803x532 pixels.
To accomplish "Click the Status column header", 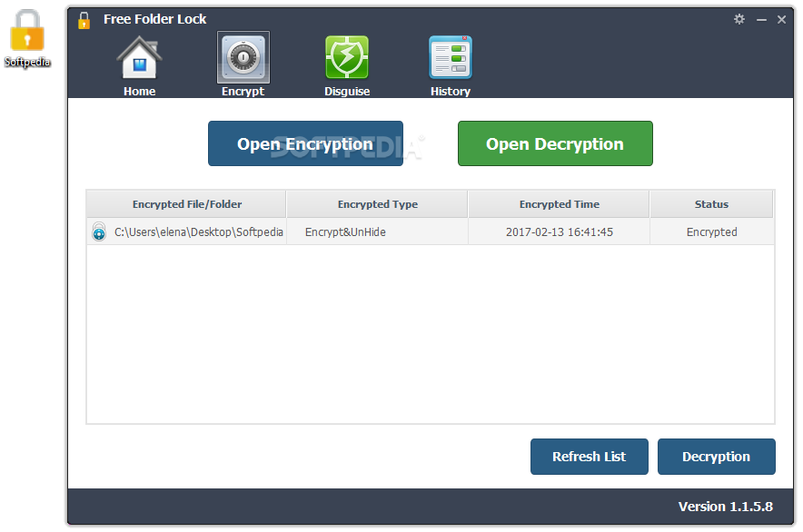I will pyautogui.click(x=711, y=203).
